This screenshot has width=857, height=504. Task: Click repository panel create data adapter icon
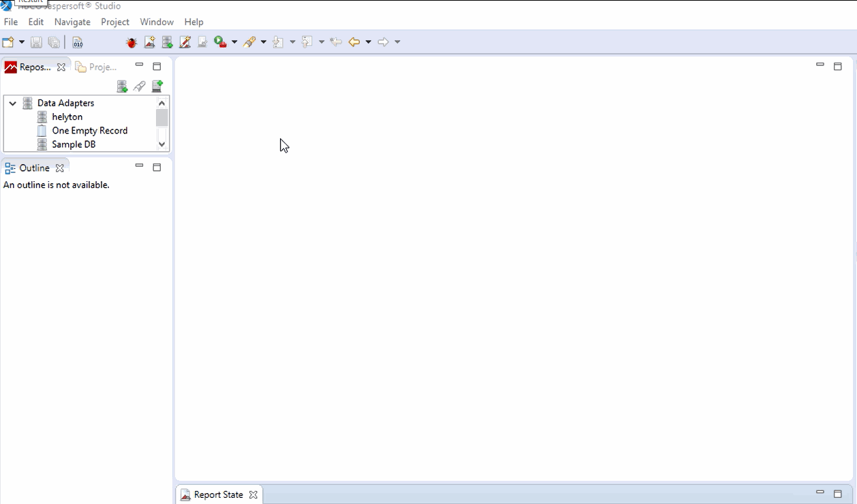pos(122,86)
